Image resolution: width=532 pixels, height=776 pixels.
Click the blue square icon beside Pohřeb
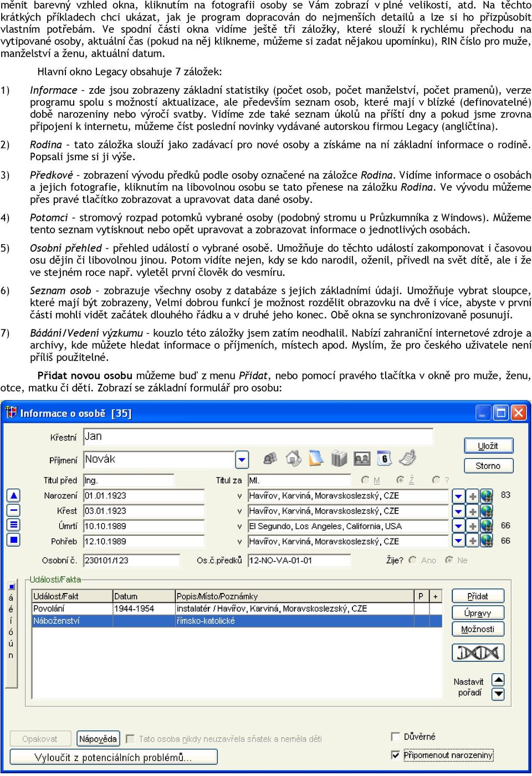(x=14, y=539)
